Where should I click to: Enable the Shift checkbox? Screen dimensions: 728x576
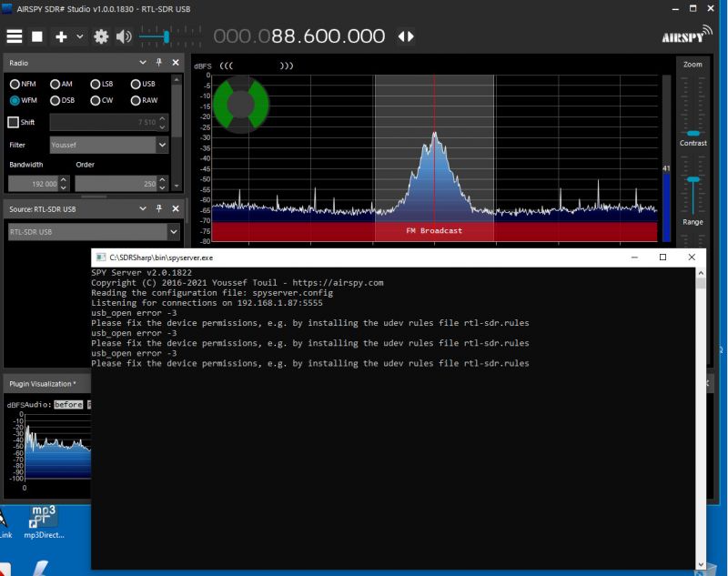(14, 122)
